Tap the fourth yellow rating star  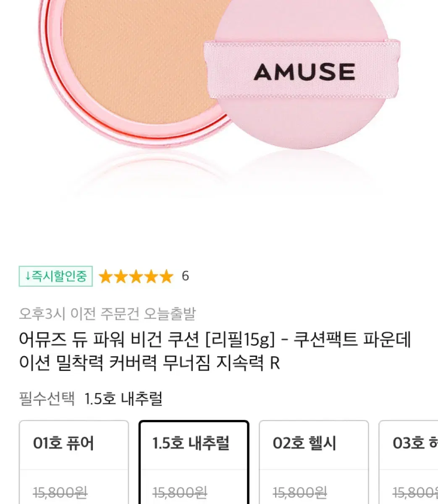(151, 276)
